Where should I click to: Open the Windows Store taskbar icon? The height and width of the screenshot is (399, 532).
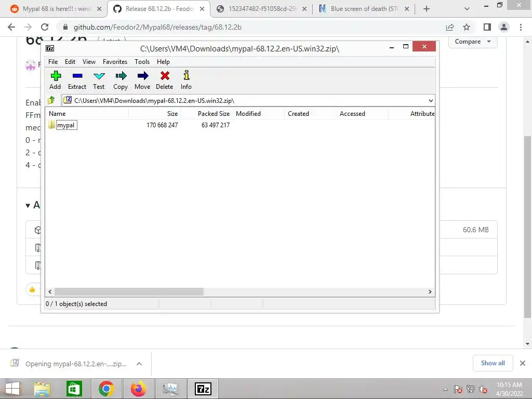(74, 389)
